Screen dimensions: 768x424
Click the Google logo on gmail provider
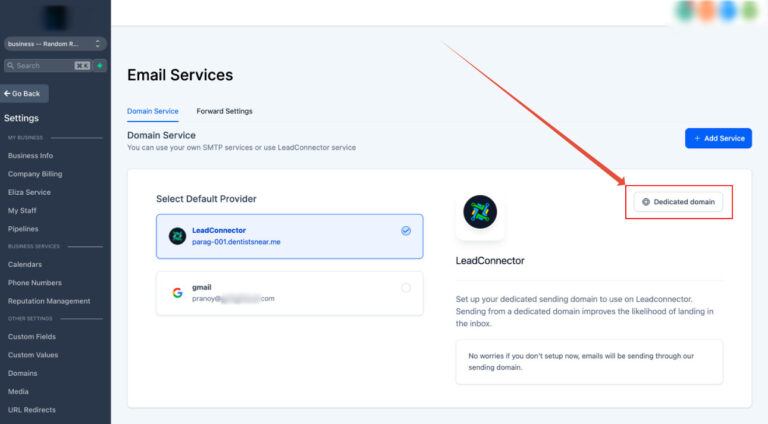(177, 293)
